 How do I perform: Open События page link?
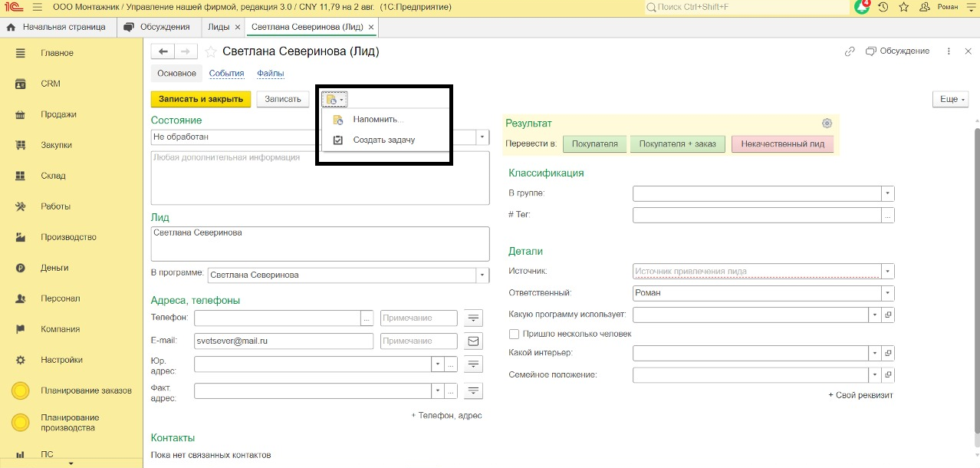tap(226, 74)
